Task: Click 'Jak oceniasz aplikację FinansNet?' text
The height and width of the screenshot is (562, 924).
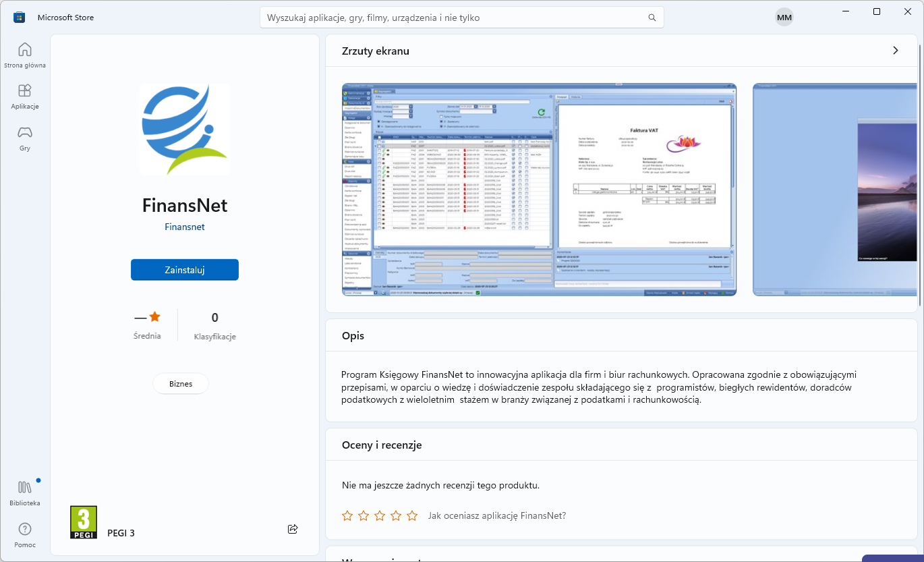Action: (497, 516)
